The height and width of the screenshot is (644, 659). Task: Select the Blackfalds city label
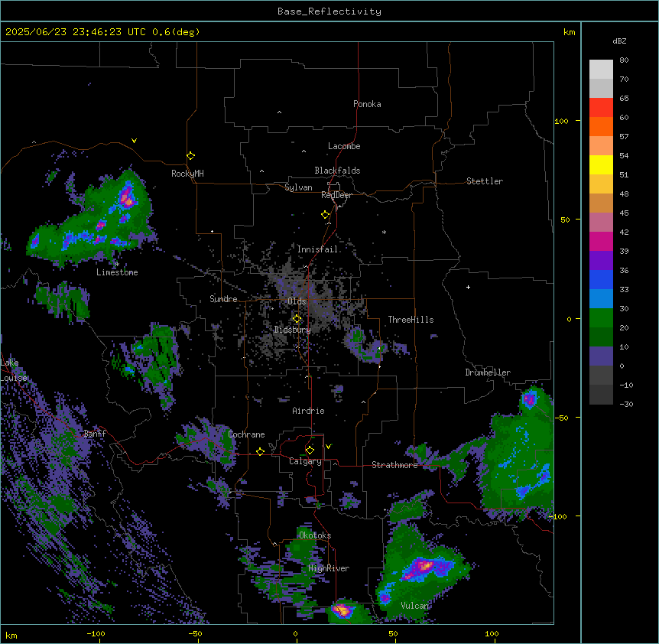[x=337, y=171]
